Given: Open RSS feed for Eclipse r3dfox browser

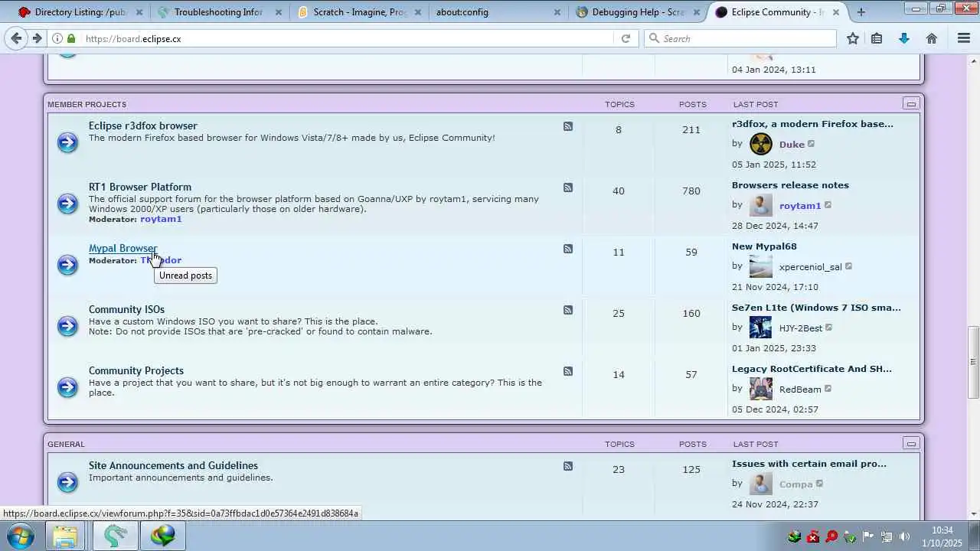Looking at the screenshot, I should 568,126.
